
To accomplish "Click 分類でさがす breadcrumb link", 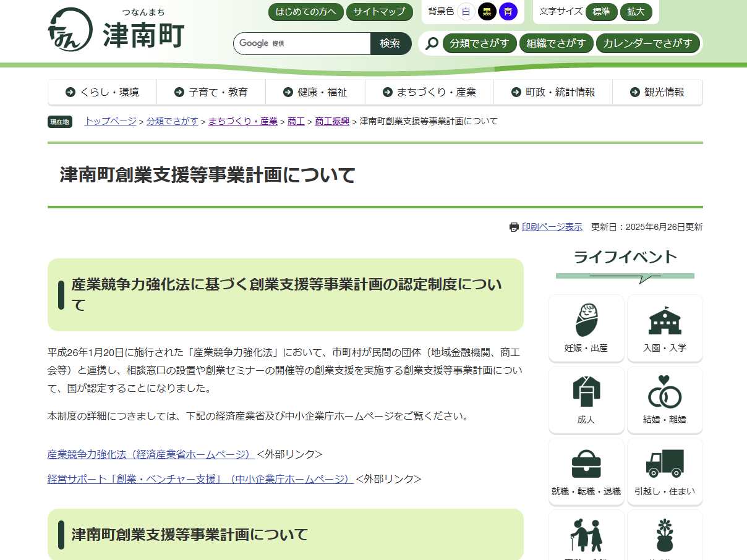I will pos(173,121).
